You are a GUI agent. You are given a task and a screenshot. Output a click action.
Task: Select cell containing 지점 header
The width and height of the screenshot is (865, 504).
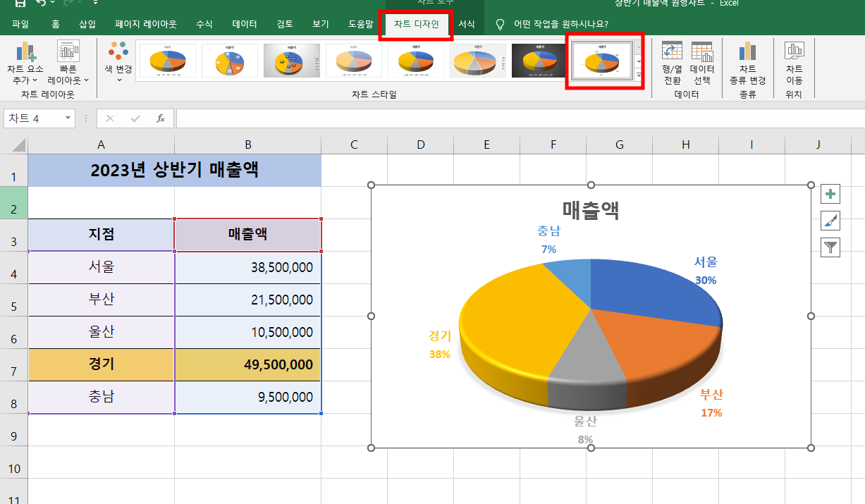click(101, 235)
